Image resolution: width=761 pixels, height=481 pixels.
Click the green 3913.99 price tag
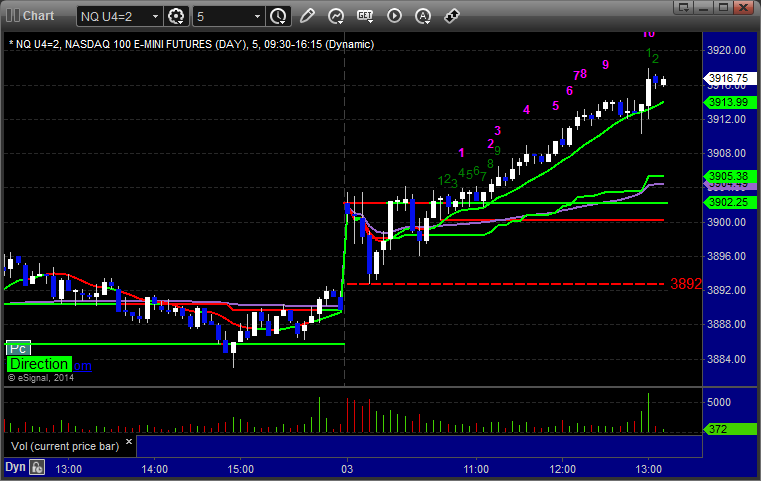point(729,102)
